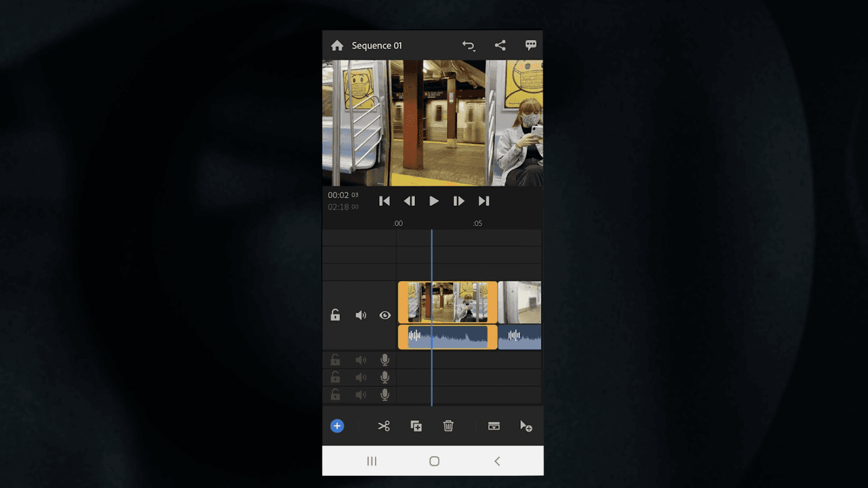
Task: Tap the arrow-with-plus selection icon
Action: [x=526, y=426]
